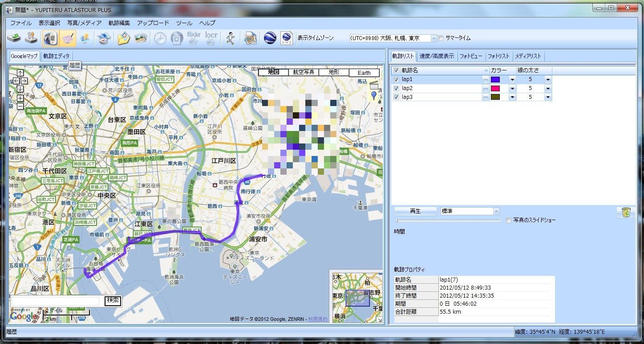This screenshot has height=344, width=644.
Task: Click the 再生 play button
Action: pos(415,211)
